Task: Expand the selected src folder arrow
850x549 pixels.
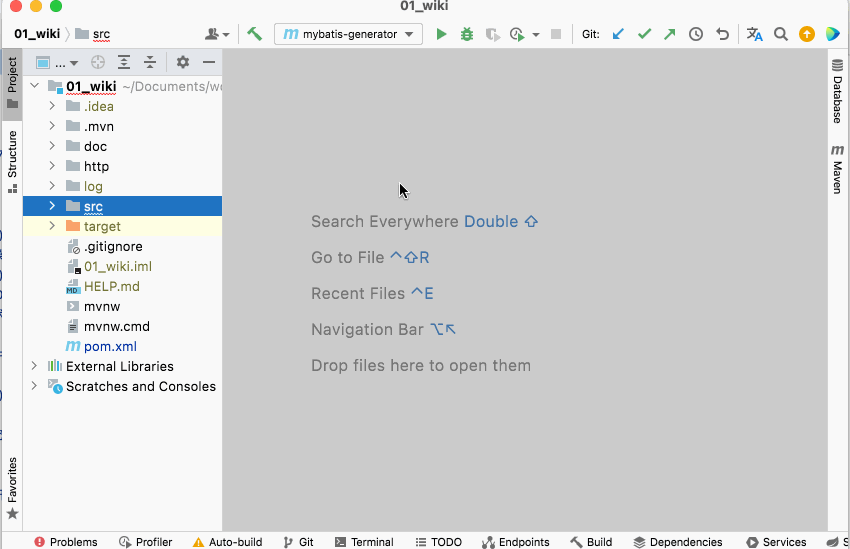Action: 52,206
